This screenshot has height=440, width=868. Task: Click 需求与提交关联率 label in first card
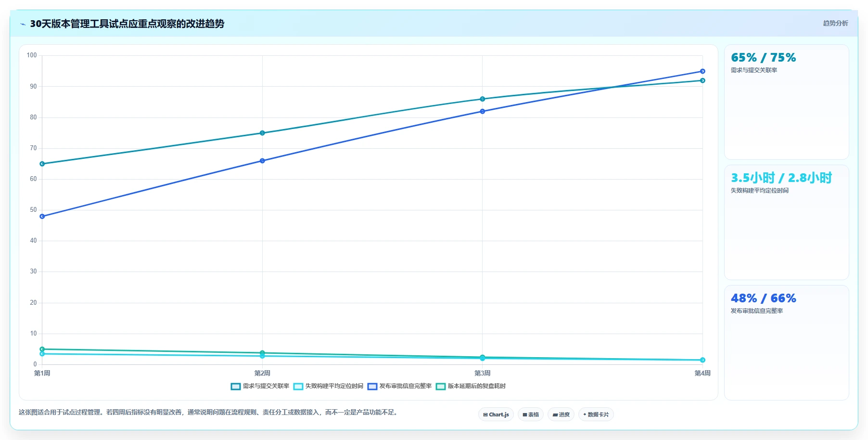(x=754, y=70)
